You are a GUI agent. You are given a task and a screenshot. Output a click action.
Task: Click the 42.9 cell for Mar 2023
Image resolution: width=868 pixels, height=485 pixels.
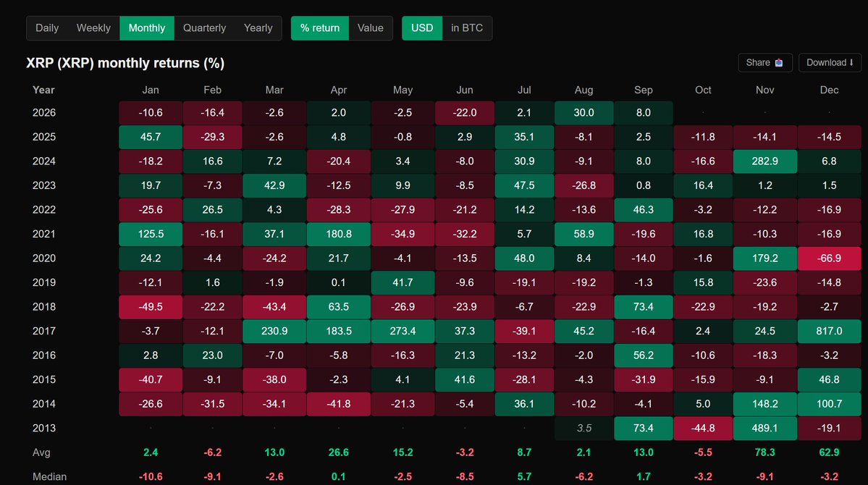coord(274,185)
